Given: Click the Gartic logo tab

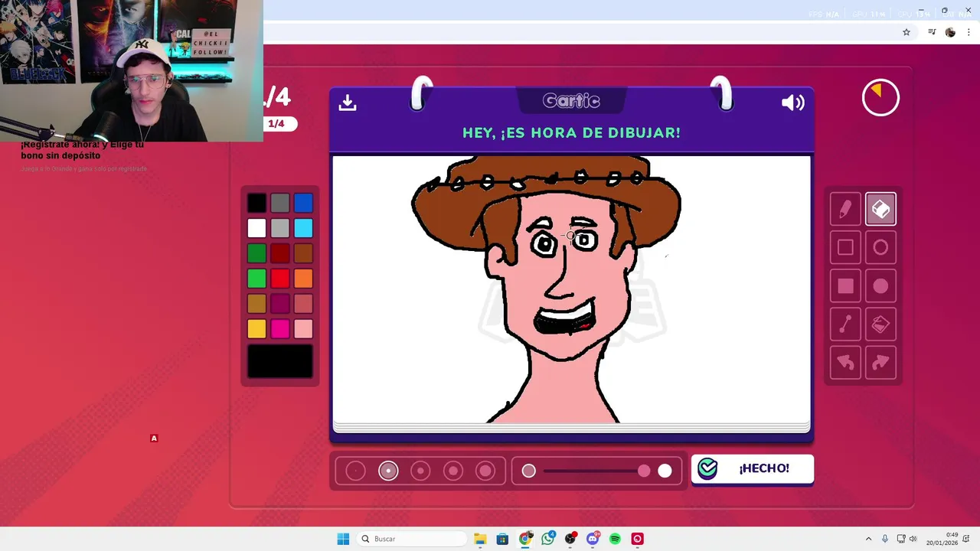Looking at the screenshot, I should (x=571, y=101).
